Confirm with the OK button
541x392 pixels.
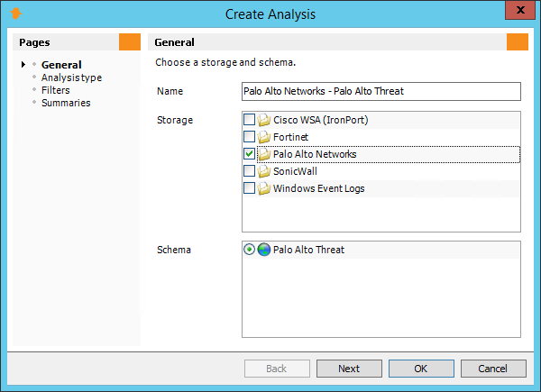pyautogui.click(x=421, y=369)
